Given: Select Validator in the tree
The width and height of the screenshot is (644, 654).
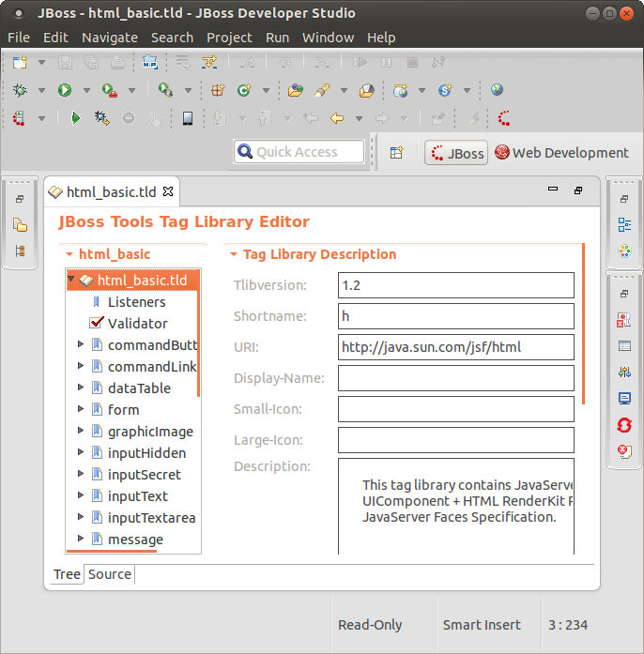Looking at the screenshot, I should coord(137,324).
